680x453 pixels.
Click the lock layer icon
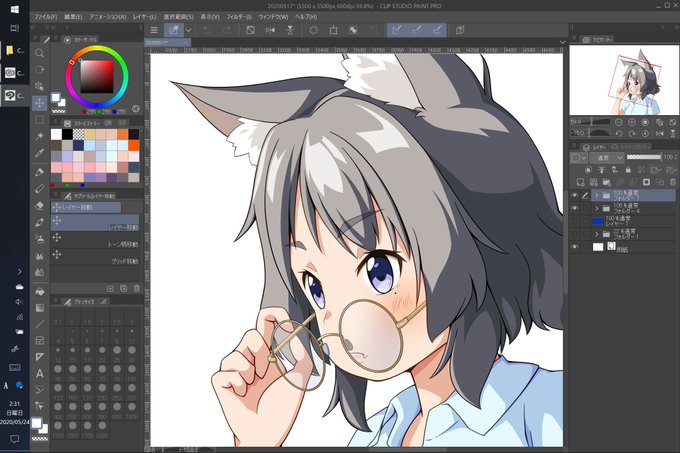click(628, 170)
